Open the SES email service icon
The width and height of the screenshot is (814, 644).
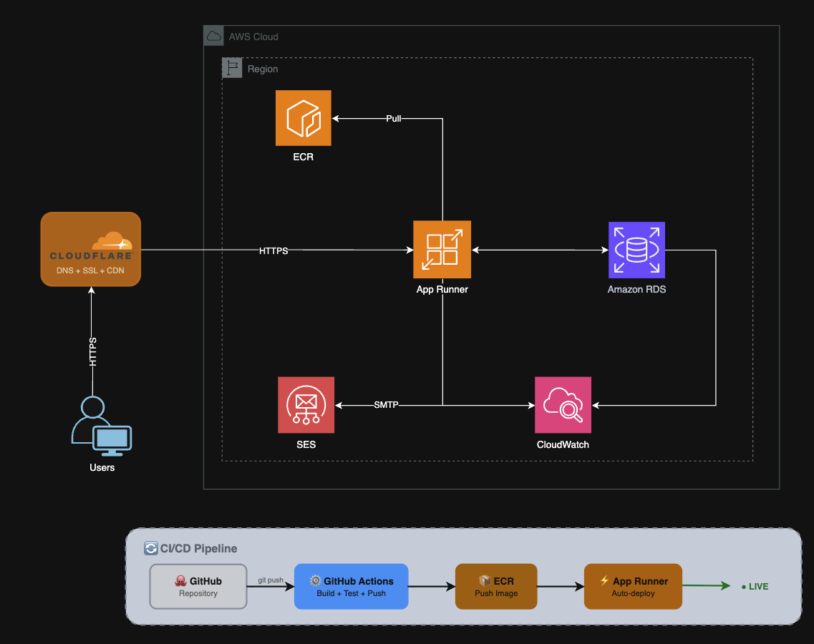coord(306,405)
